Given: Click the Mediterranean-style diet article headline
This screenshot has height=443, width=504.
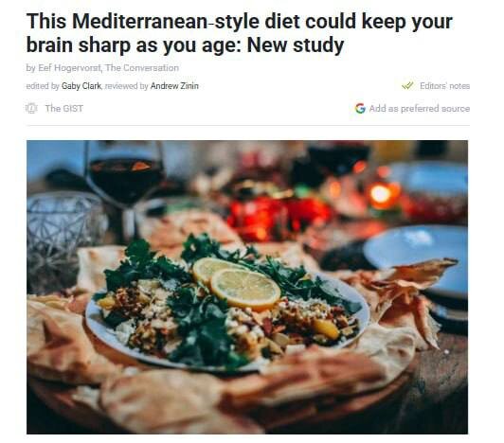Looking at the screenshot, I should [x=240, y=33].
